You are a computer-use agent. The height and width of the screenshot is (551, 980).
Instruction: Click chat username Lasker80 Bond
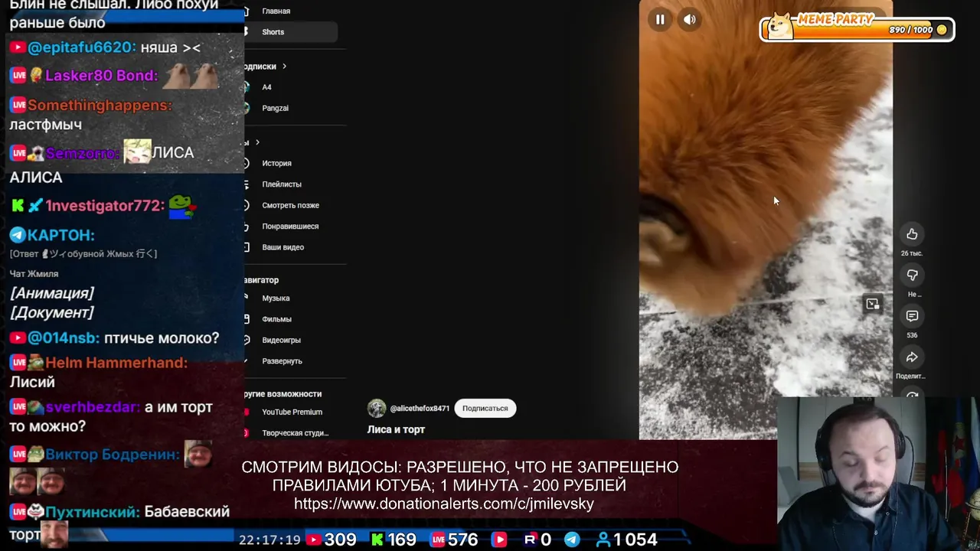tap(101, 75)
